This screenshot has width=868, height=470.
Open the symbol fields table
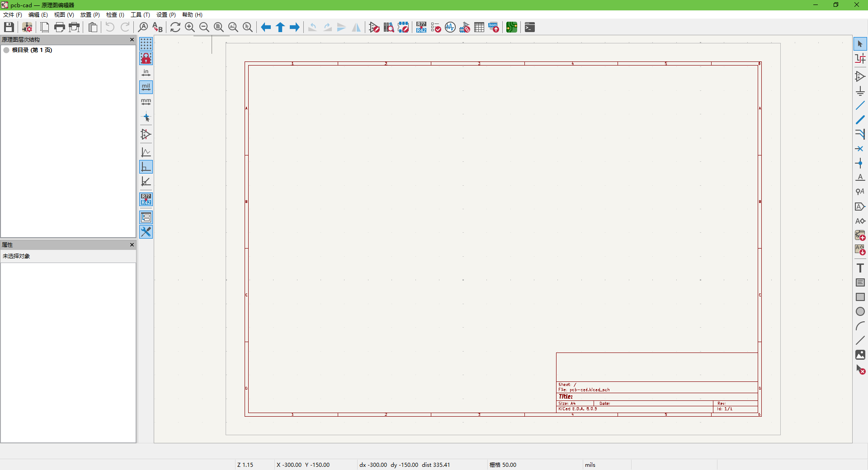point(479,28)
